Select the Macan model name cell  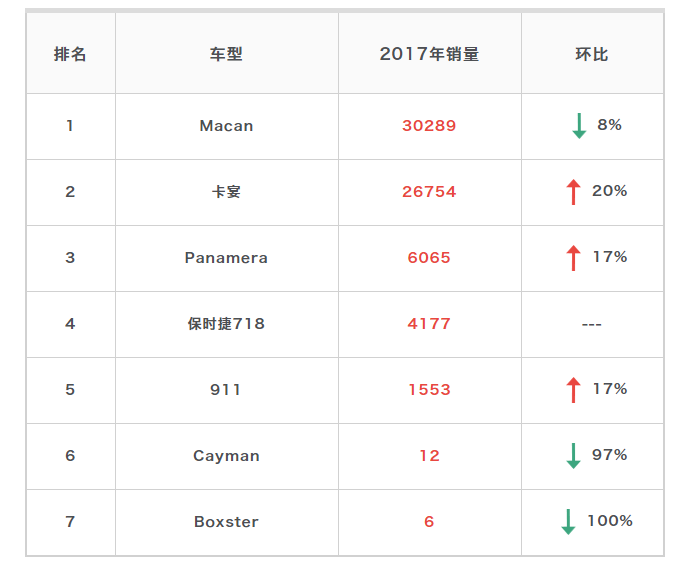click(x=226, y=126)
